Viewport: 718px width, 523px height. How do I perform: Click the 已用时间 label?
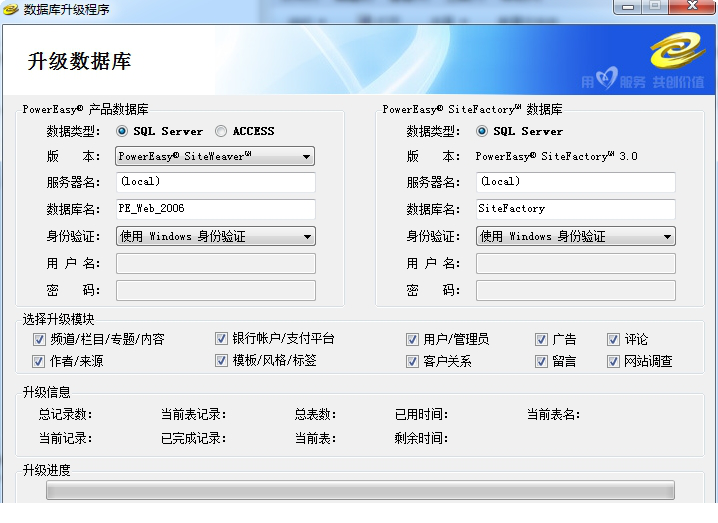pyautogui.click(x=421, y=414)
